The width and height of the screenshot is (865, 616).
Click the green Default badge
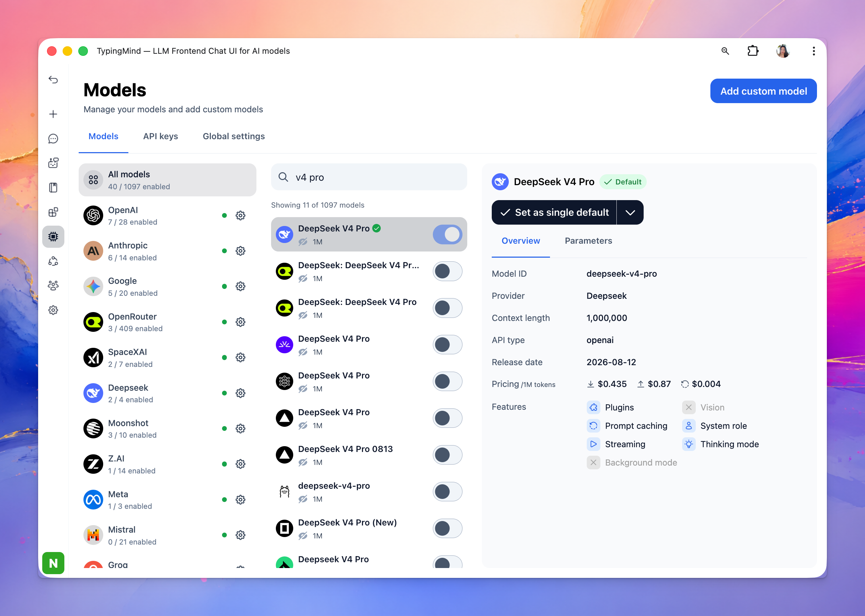623,182
